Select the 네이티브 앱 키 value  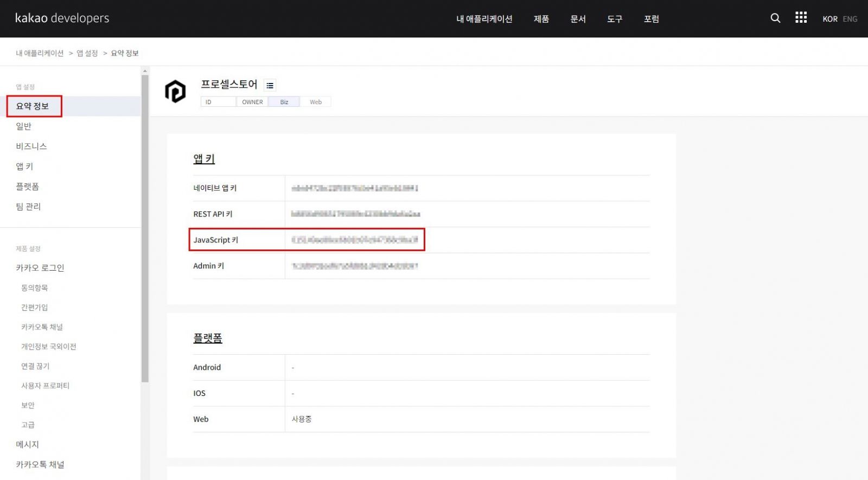pyautogui.click(x=355, y=188)
